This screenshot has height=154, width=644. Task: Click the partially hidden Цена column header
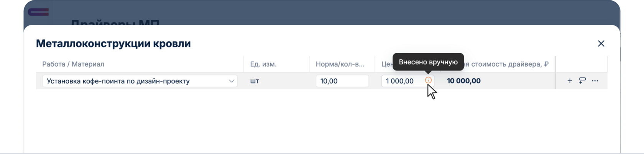tap(386, 64)
